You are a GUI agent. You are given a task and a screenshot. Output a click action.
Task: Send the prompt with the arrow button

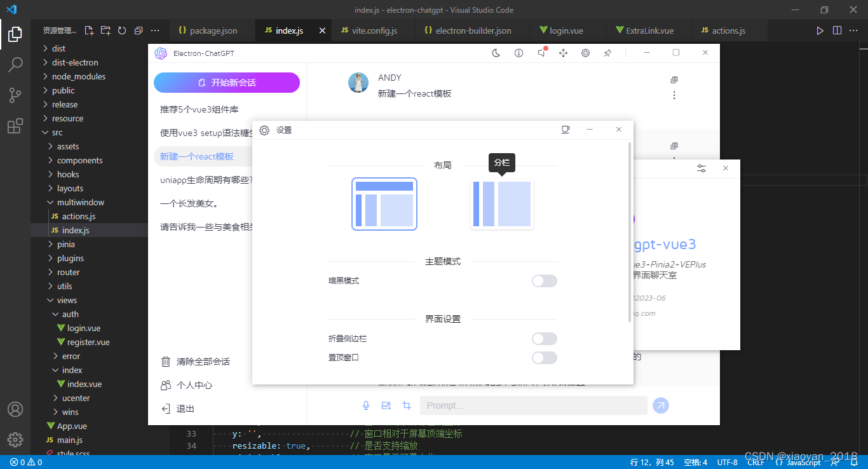tap(661, 405)
